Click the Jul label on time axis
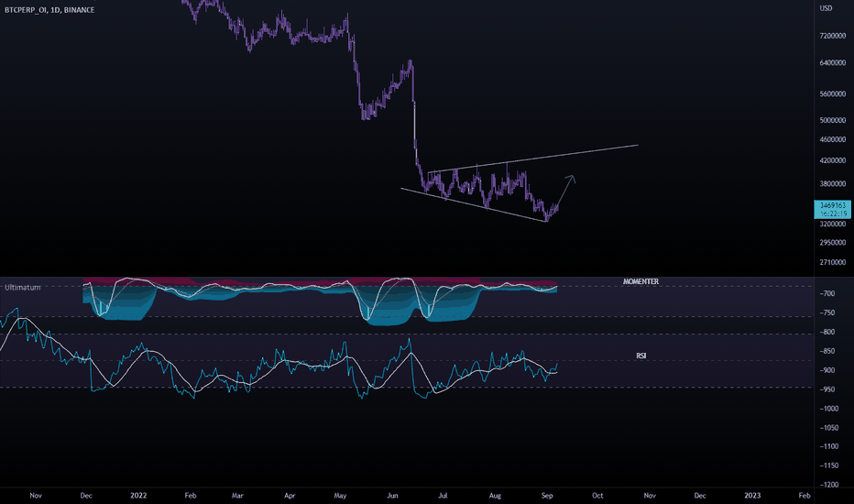 tap(443, 495)
